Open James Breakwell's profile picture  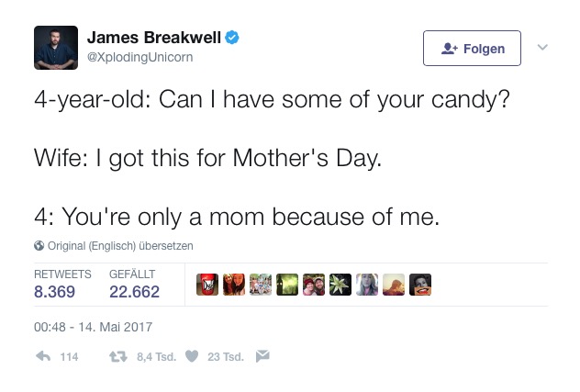[x=56, y=48]
